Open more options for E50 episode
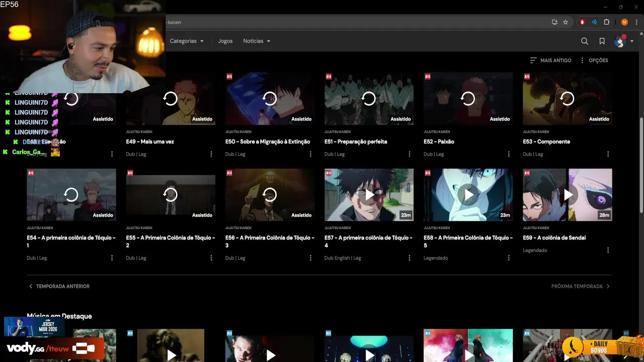This screenshot has width=644, height=362. tap(310, 154)
